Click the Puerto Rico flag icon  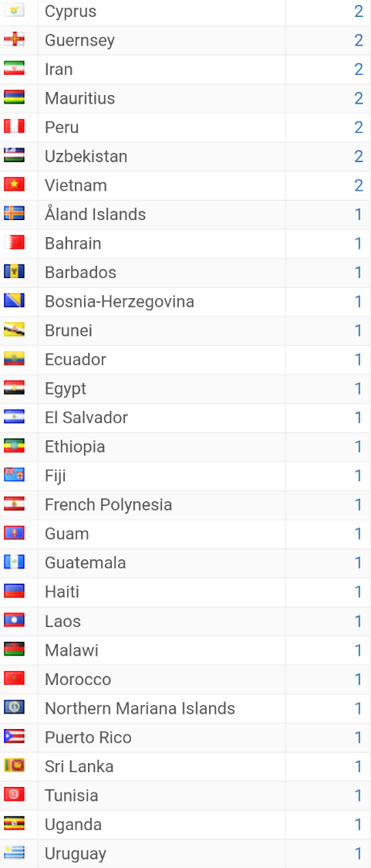coord(14,737)
